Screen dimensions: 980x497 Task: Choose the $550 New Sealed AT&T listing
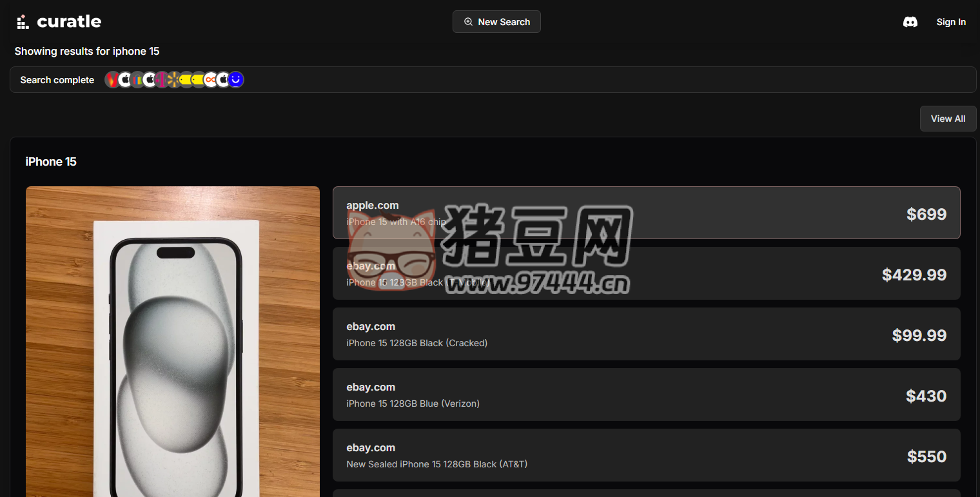click(x=646, y=455)
